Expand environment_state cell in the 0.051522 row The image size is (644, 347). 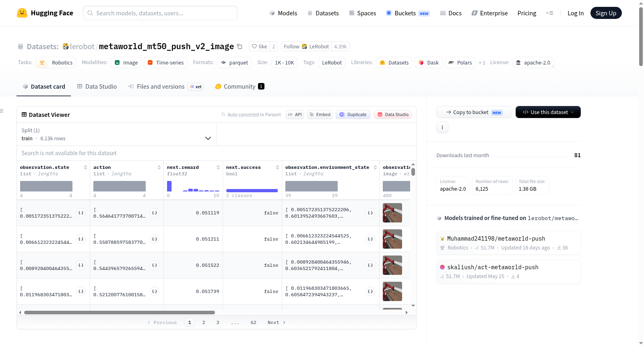[x=370, y=265]
